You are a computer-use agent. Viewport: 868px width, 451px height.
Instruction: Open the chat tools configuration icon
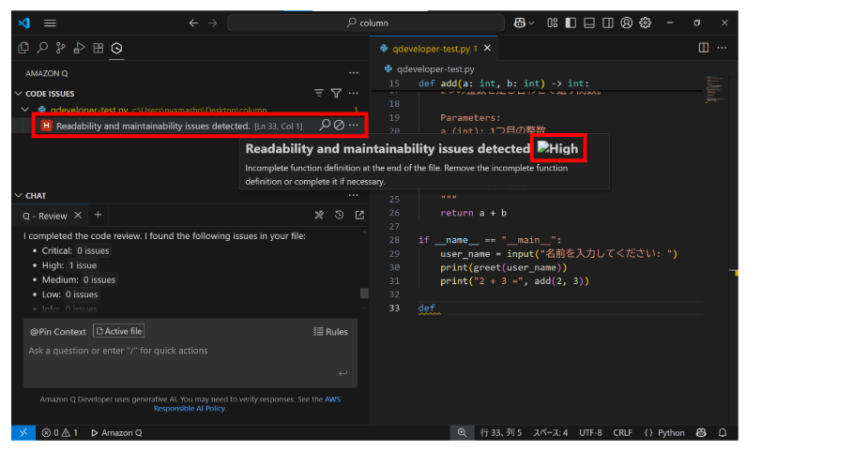point(319,215)
